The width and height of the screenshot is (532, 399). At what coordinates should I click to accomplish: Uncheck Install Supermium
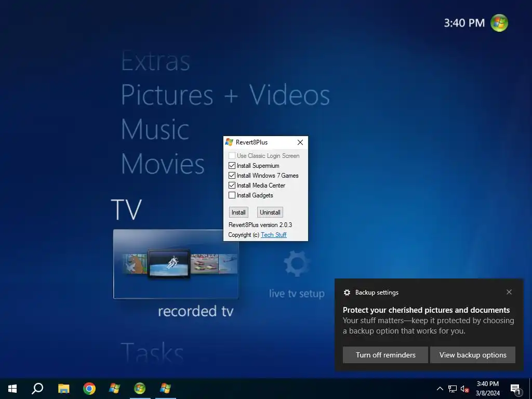pos(232,166)
